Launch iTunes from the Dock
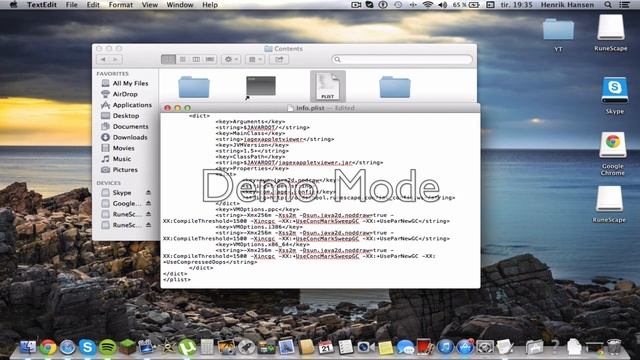The image size is (640, 360). click(x=445, y=347)
